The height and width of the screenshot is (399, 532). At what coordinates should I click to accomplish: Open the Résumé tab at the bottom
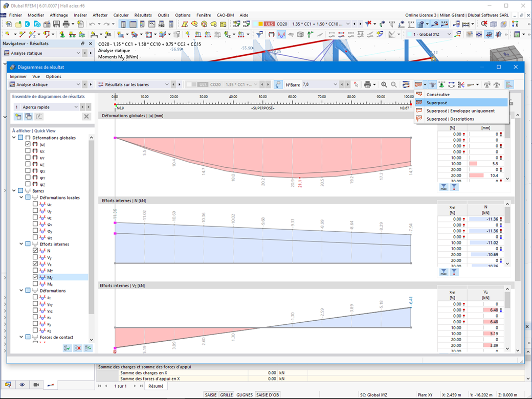(156, 386)
